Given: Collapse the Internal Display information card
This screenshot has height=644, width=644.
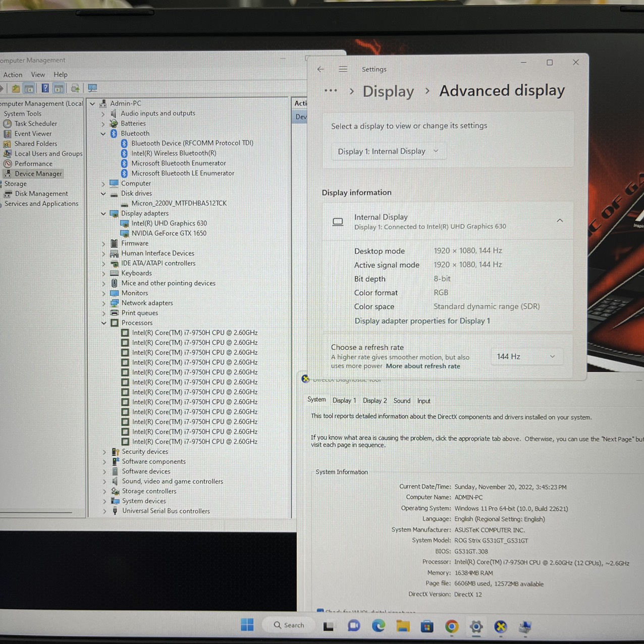Looking at the screenshot, I should point(560,221).
